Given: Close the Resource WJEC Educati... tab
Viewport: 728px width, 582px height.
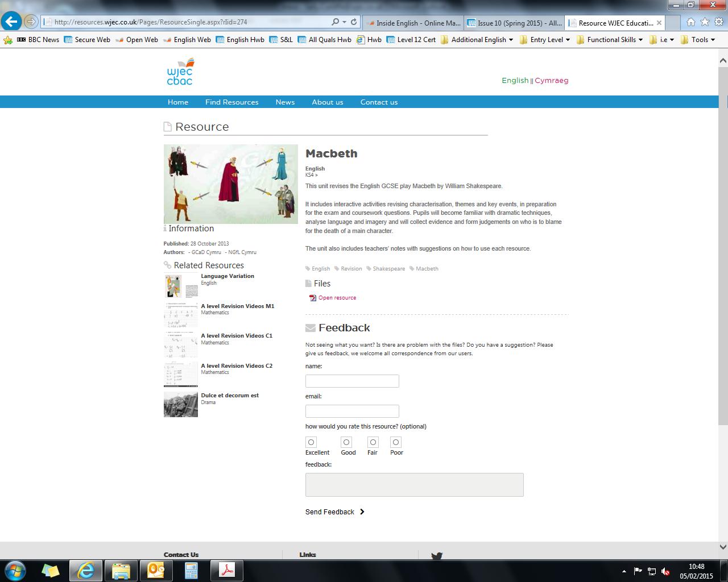Looking at the screenshot, I should click(x=659, y=23).
